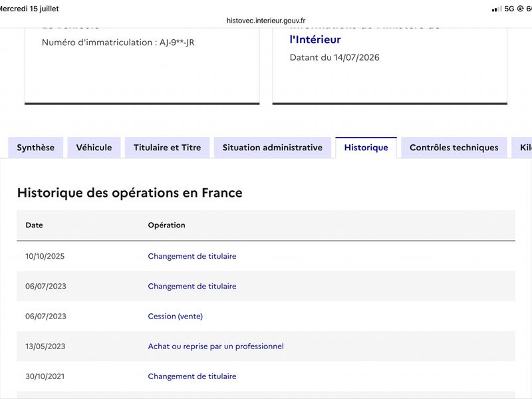Tap the histovec.interieur.gouv.fr address bar
The image size is (532, 399).
[x=266, y=21]
